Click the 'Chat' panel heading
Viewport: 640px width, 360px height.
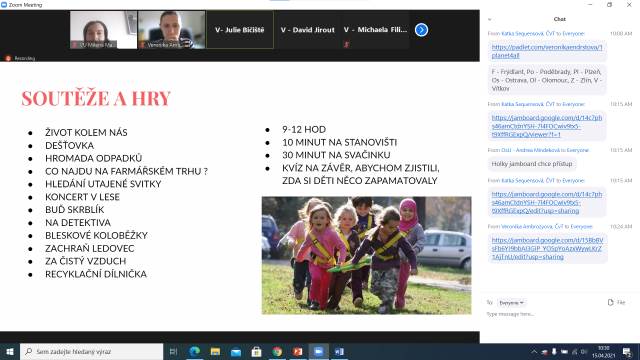point(560,19)
